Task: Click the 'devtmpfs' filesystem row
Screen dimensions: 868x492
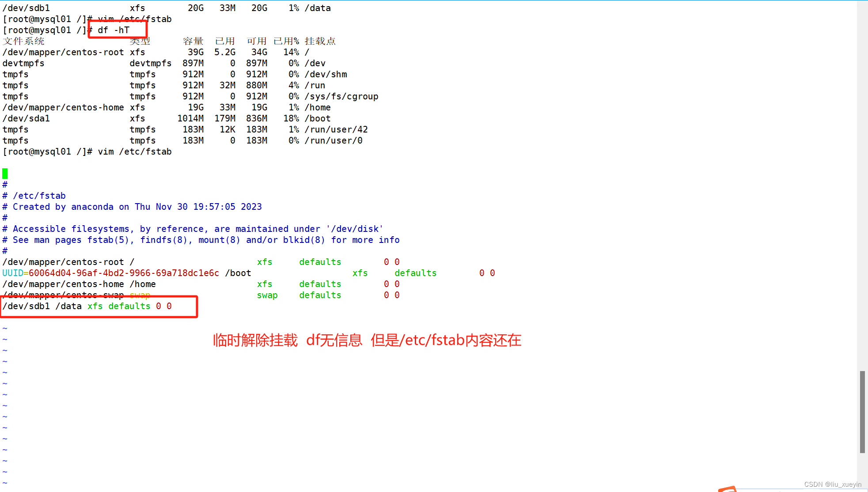Action: 23,63
